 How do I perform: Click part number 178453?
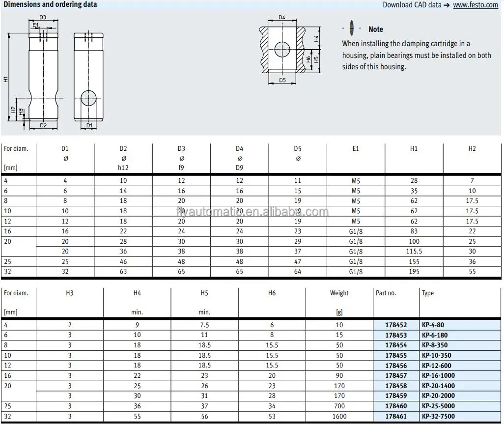pyautogui.click(x=396, y=335)
